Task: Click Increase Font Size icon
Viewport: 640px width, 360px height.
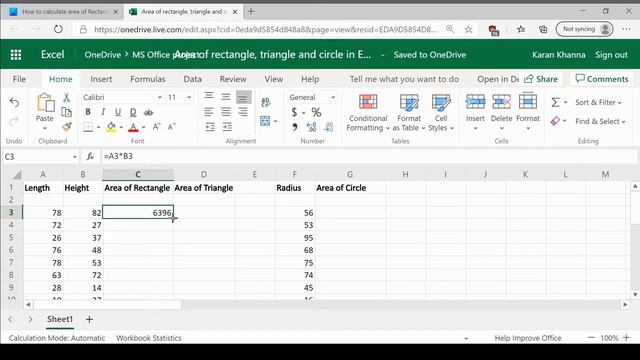Action: coord(156,127)
